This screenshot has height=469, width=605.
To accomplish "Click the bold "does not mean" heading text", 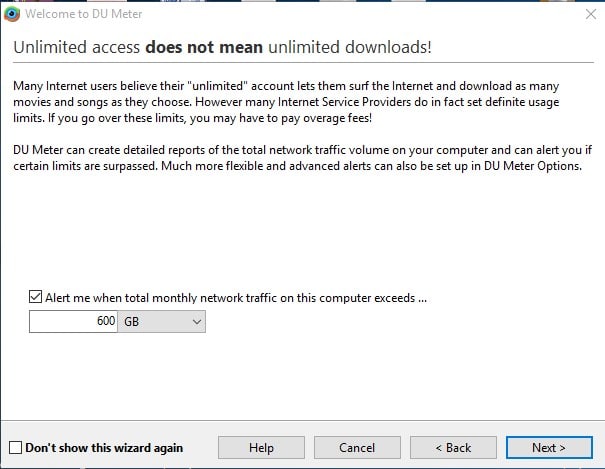I will 207,48.
